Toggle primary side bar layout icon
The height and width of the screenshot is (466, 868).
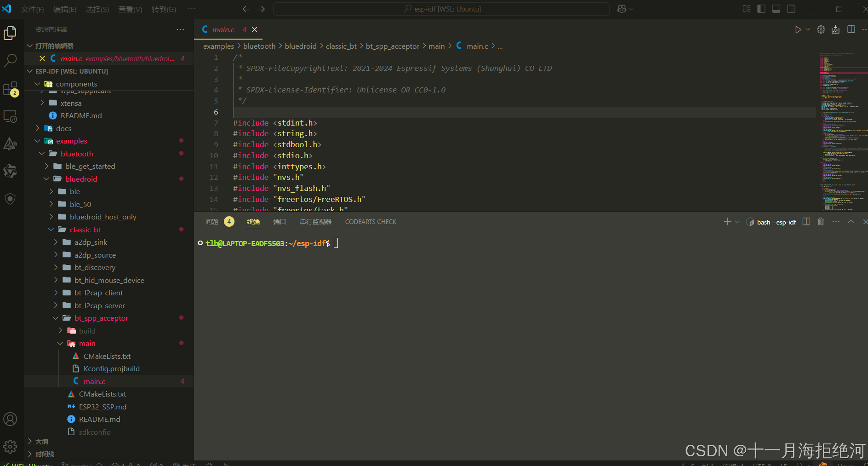761,9
